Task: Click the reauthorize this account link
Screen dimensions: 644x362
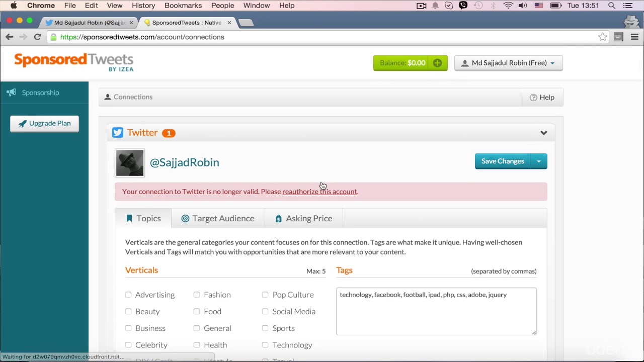Action: pos(319,192)
